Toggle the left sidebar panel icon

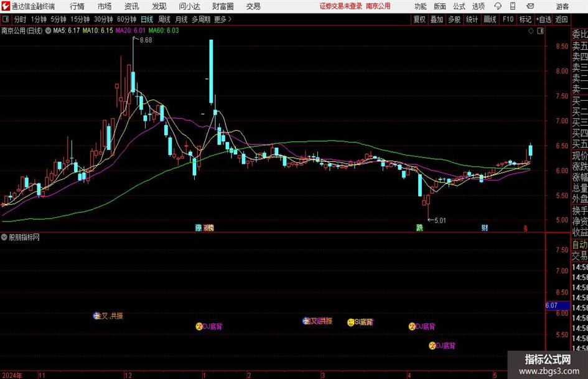pyautogui.click(x=5, y=19)
